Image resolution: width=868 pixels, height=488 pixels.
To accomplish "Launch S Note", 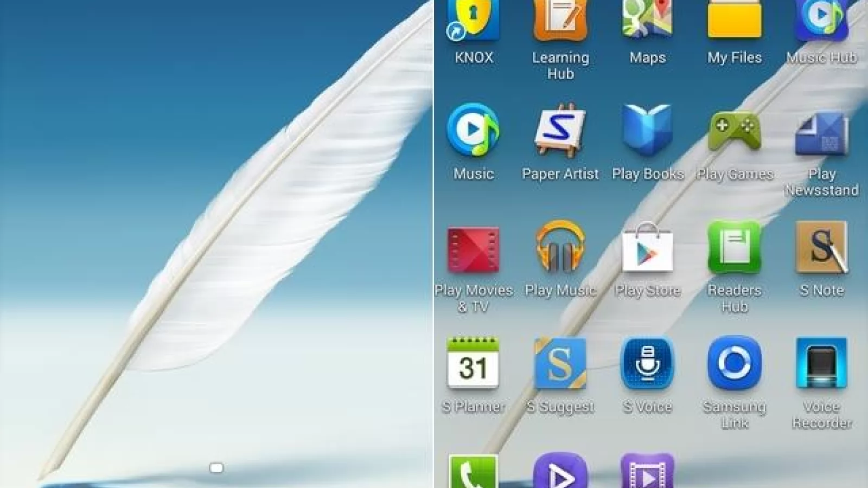I will (821, 247).
